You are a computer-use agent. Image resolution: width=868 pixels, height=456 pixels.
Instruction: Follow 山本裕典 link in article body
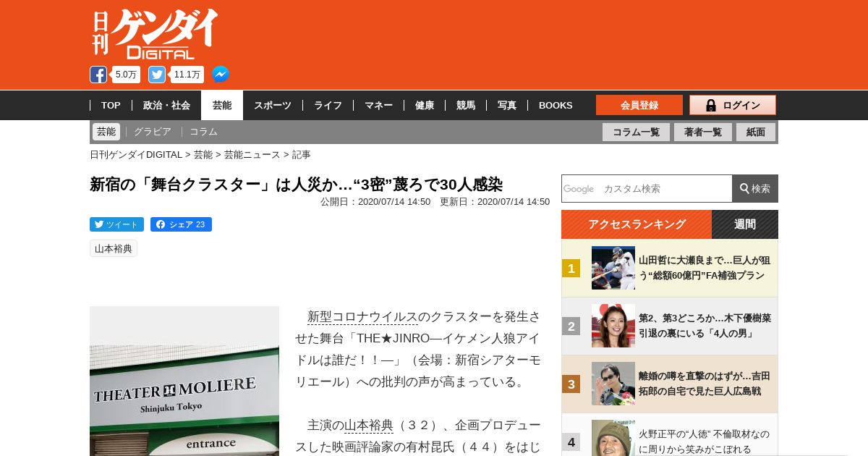pyautogui.click(x=369, y=426)
